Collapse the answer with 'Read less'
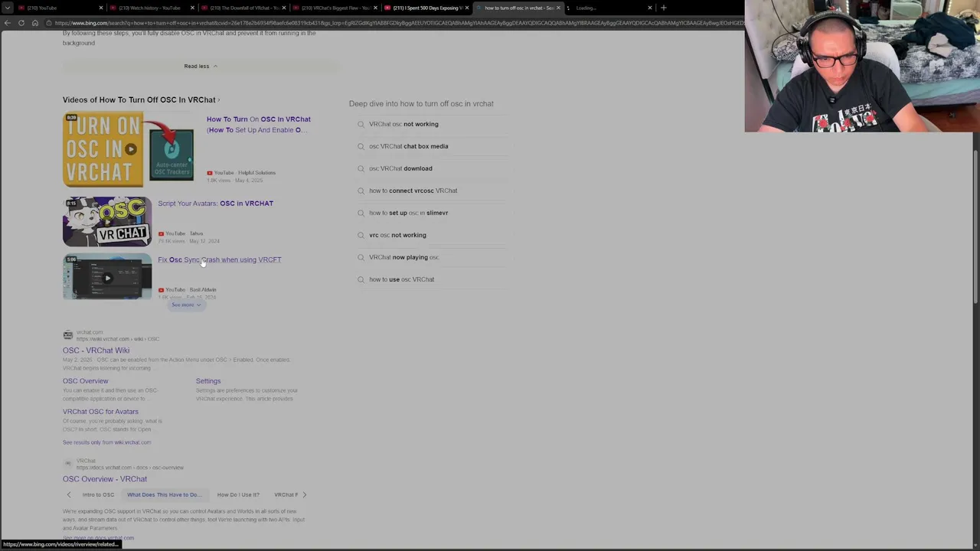Screen dimensions: 980x551 point(201,66)
